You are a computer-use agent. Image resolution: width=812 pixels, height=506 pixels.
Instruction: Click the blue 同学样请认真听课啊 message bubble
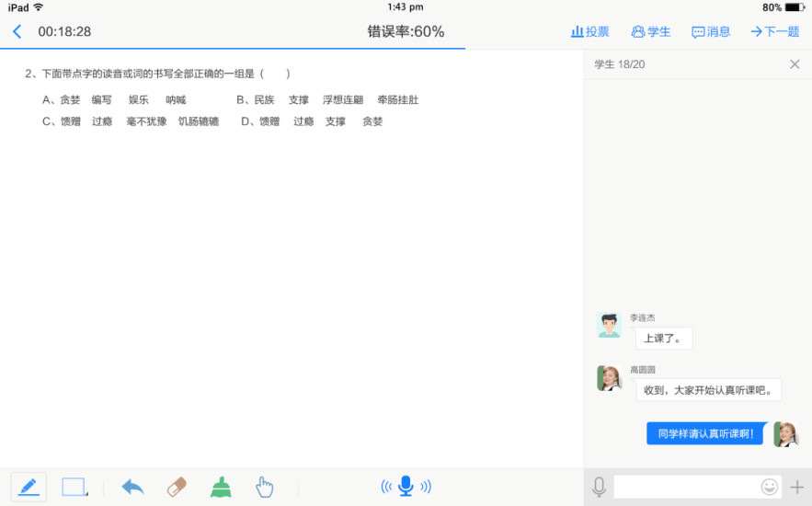(x=706, y=433)
